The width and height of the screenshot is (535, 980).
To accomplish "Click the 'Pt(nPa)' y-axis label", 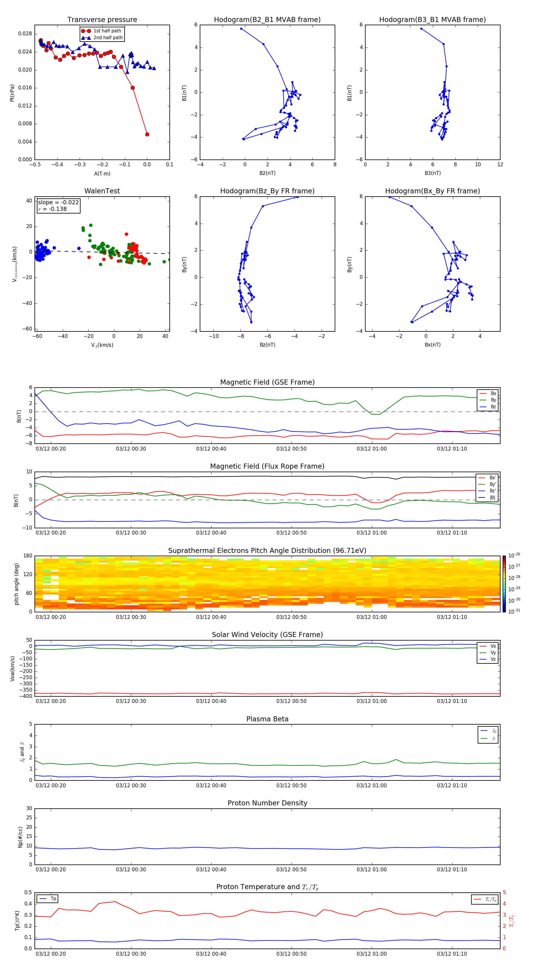I will tap(12, 92).
